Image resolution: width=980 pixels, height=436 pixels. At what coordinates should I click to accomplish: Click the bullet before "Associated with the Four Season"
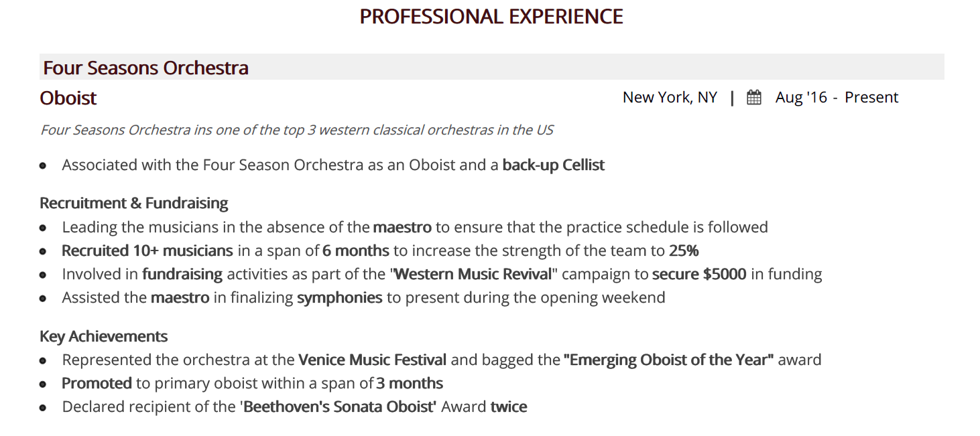(x=44, y=165)
